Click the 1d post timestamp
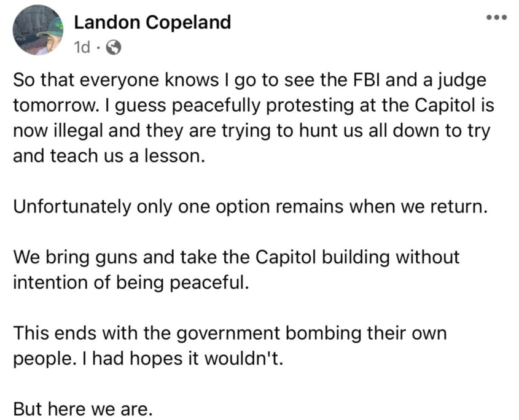519x420 pixels. tap(82, 46)
